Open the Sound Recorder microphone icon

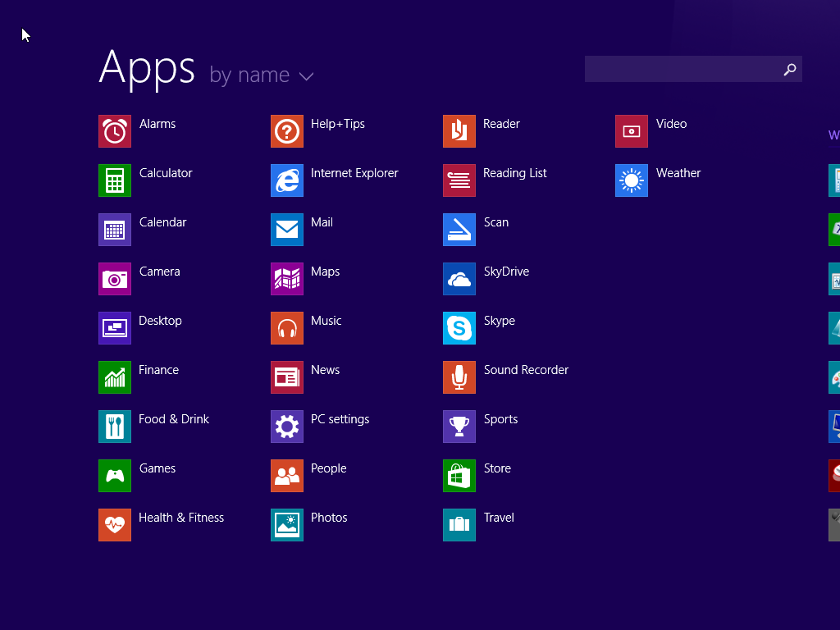[x=459, y=377]
